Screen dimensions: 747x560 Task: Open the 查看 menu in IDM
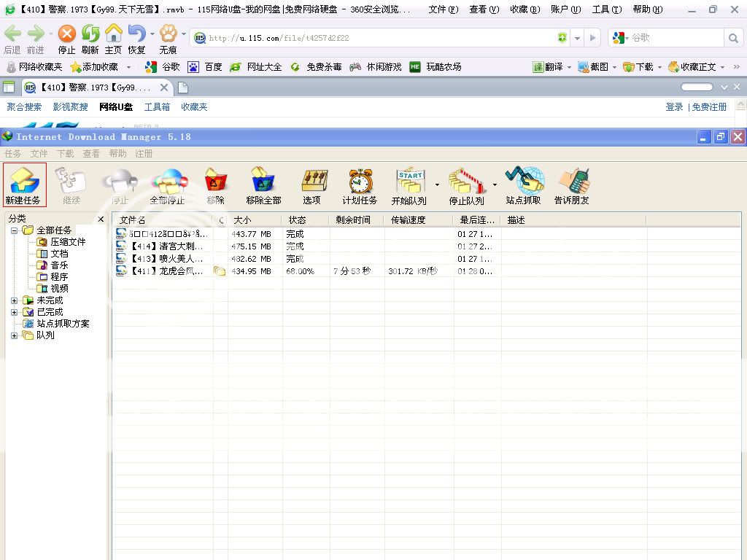point(91,154)
